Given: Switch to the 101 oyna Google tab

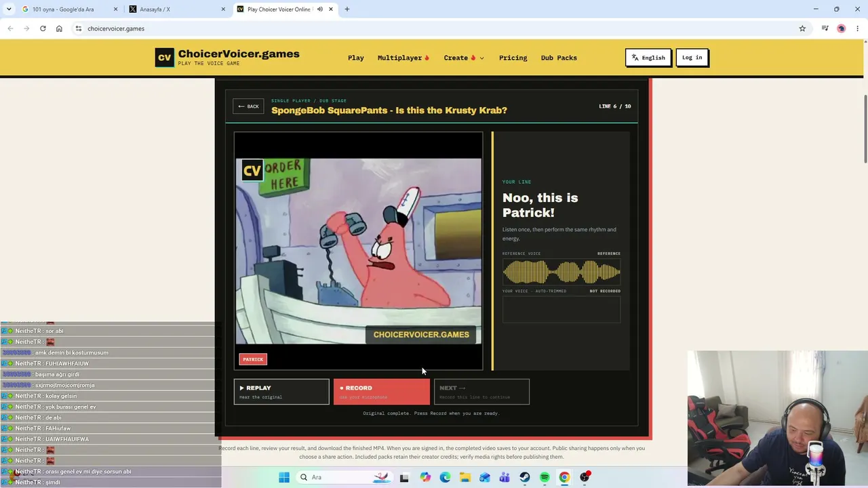Looking at the screenshot, I should (68, 9).
